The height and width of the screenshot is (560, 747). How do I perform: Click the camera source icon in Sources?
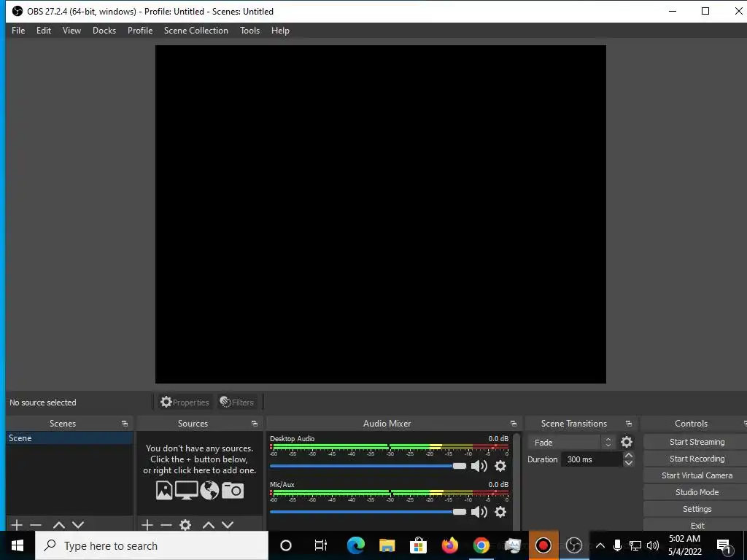coord(233,490)
